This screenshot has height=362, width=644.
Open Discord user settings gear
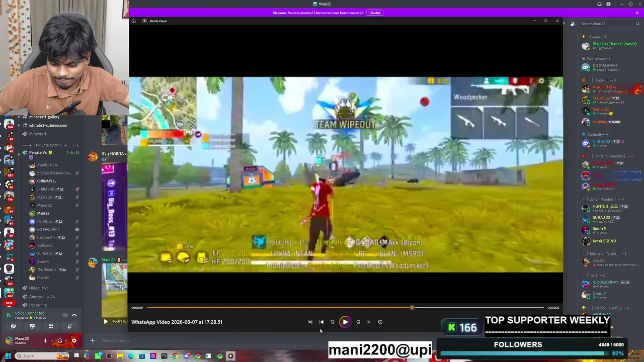(74, 341)
